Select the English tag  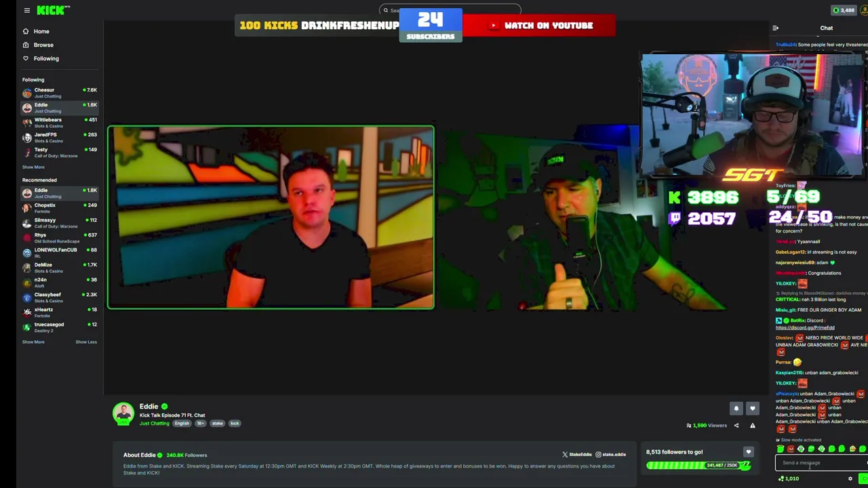[182, 424]
